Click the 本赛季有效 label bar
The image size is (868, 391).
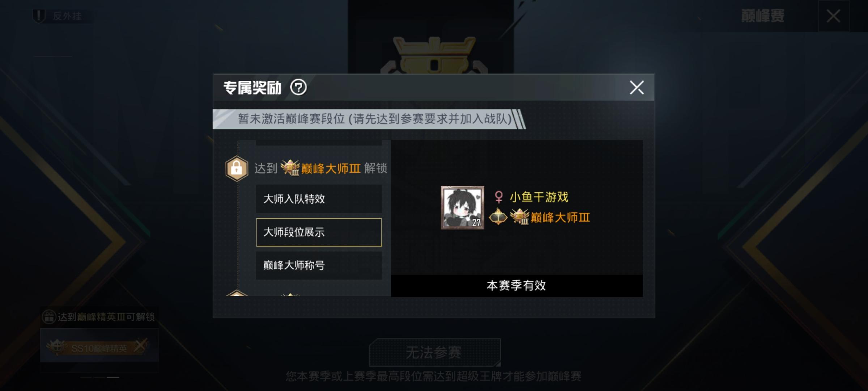[517, 286]
